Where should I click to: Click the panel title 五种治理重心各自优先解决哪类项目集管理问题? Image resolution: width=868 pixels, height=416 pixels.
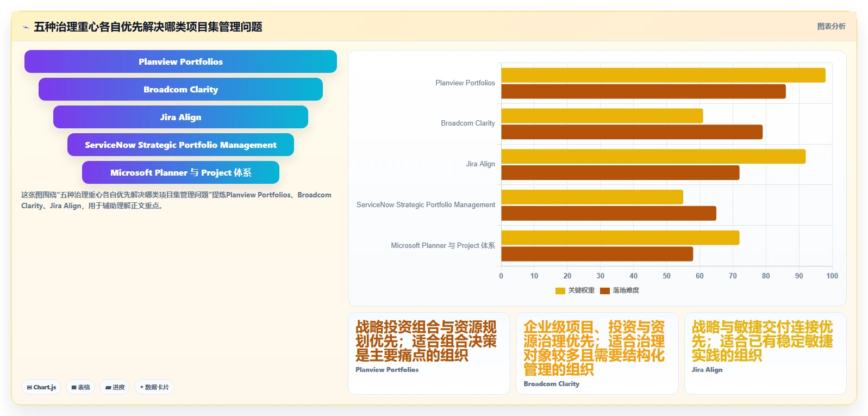point(148,27)
